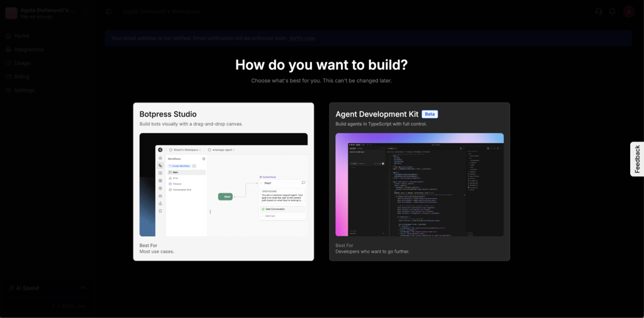Toggle the sidebar panel icon
Viewport: 644px width, 318px height.
click(x=108, y=11)
